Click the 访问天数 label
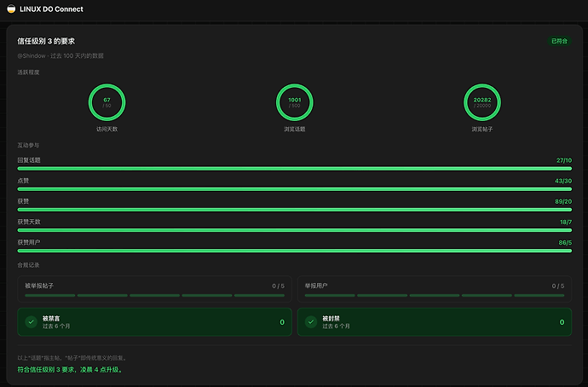Screen dimensions: 588x387 pyautogui.click(x=107, y=129)
